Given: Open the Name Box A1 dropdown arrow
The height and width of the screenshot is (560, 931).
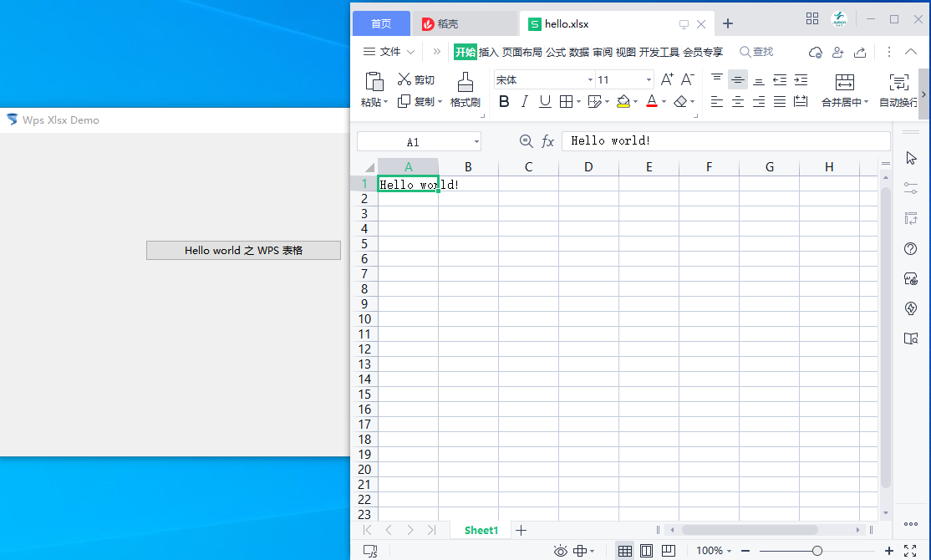Looking at the screenshot, I should point(476,142).
